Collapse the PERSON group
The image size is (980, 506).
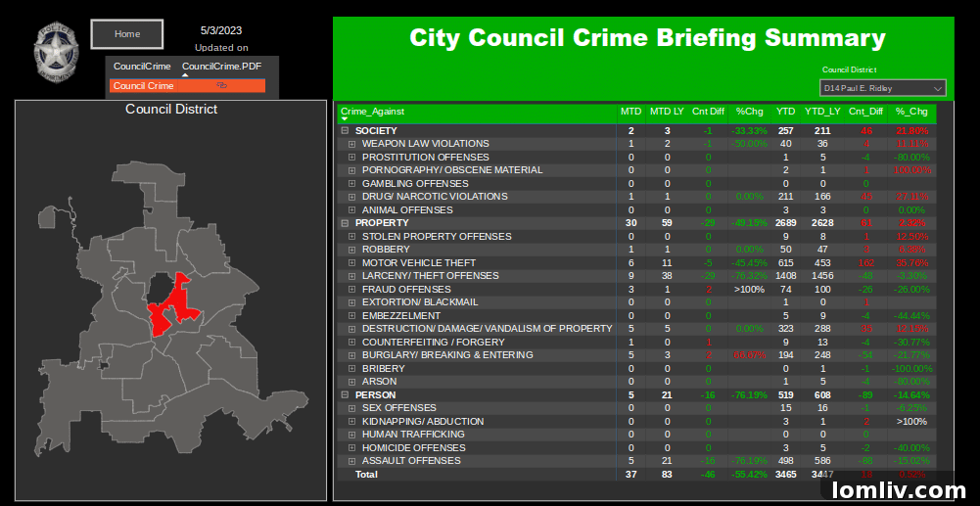[345, 395]
